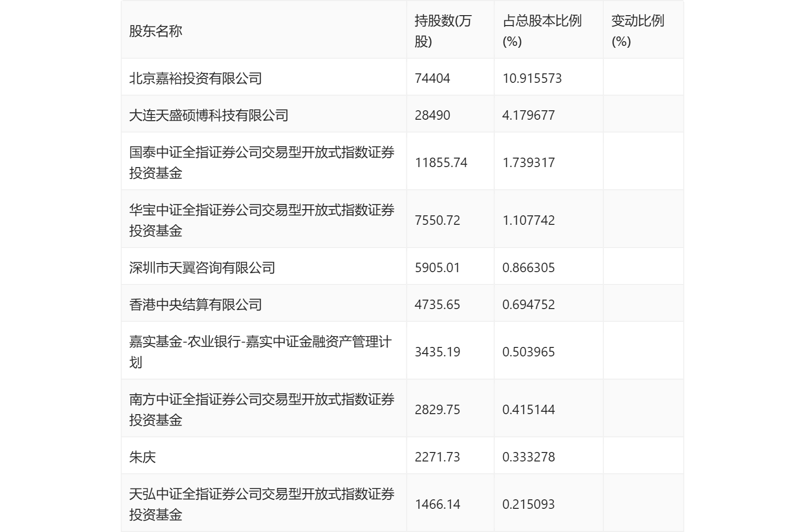Screen dimensions: 805x532
Task: Select percentage 0.866305
Action: pyautogui.click(x=528, y=267)
